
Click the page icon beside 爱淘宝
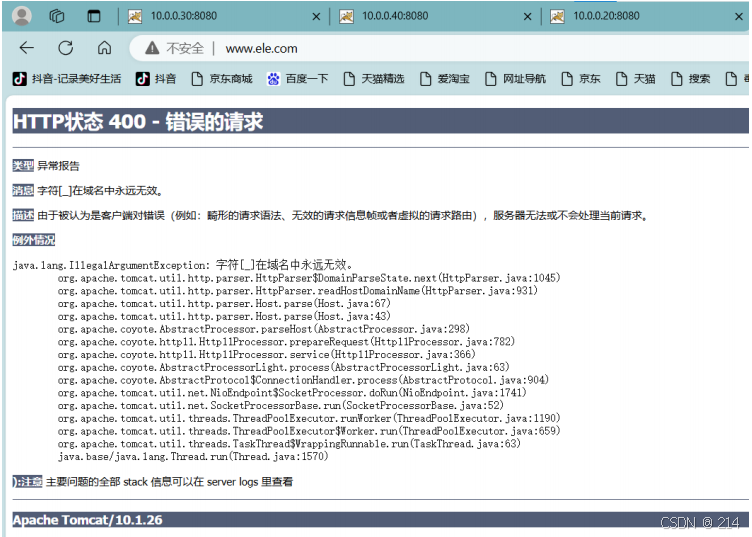pyautogui.click(x=425, y=79)
